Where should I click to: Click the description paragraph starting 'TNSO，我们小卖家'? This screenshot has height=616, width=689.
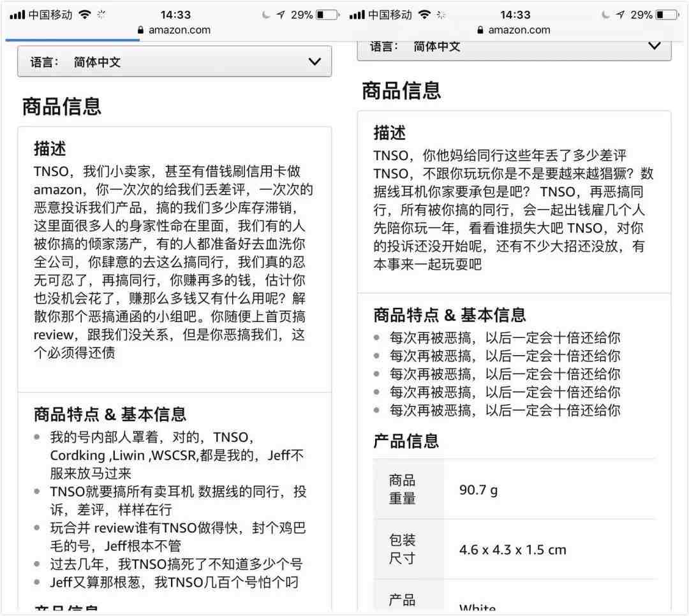pyautogui.click(x=174, y=262)
